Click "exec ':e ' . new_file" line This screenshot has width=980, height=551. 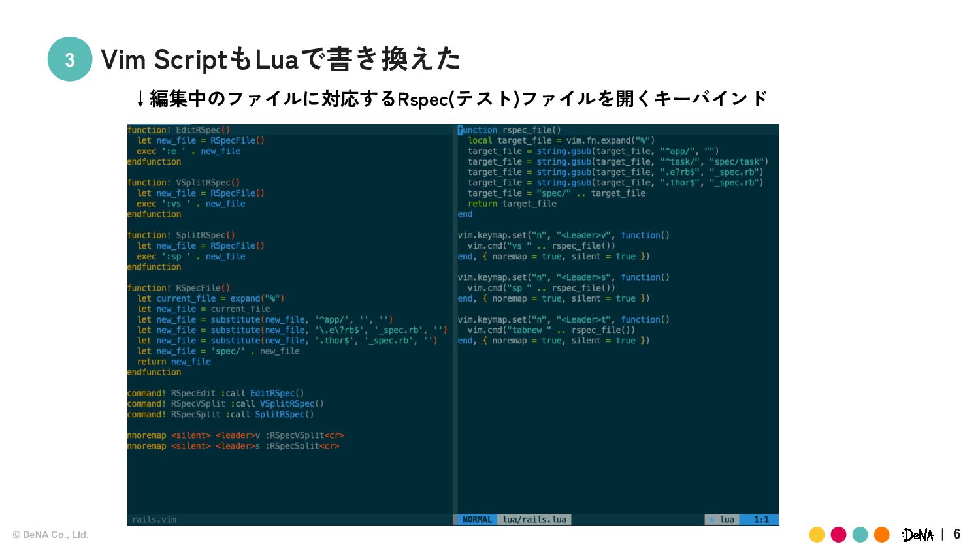(188, 151)
